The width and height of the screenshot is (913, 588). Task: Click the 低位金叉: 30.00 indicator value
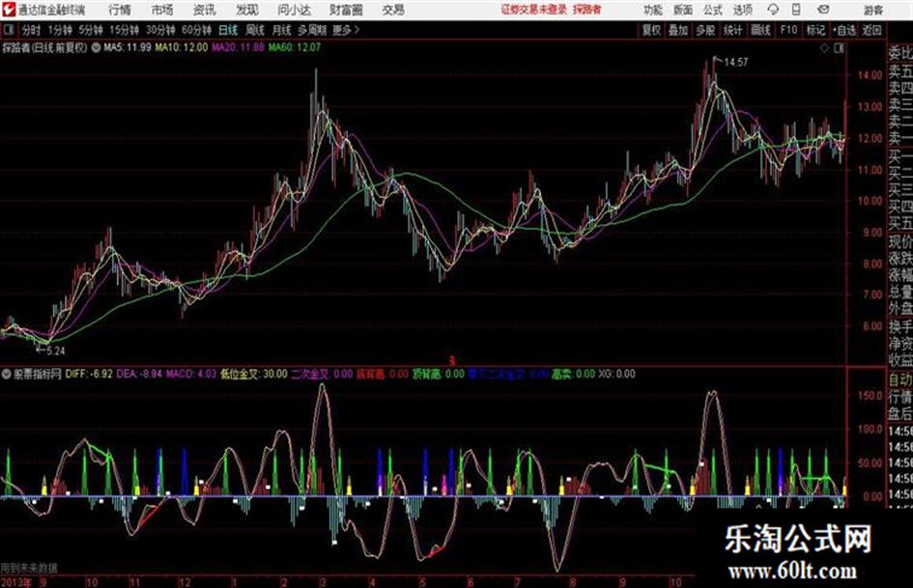tap(254, 374)
